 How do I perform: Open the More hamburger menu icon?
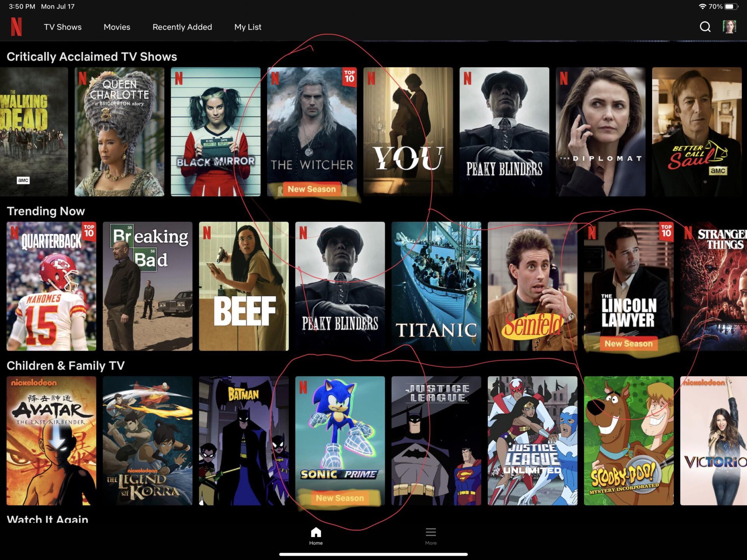431,532
